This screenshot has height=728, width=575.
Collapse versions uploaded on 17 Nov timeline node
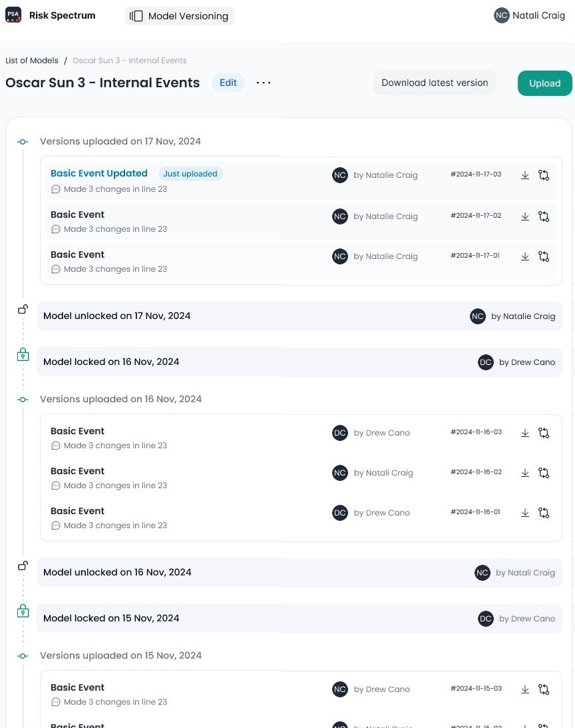23,142
